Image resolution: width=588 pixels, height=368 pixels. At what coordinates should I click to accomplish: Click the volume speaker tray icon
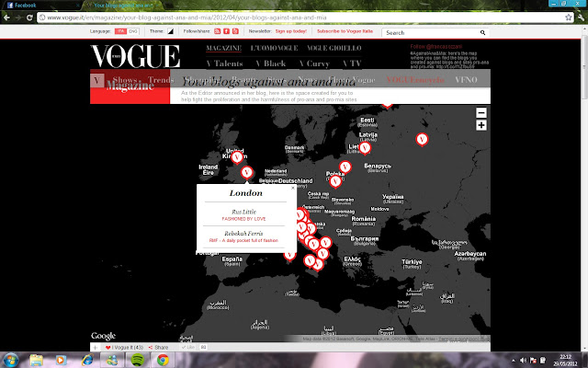coord(524,360)
